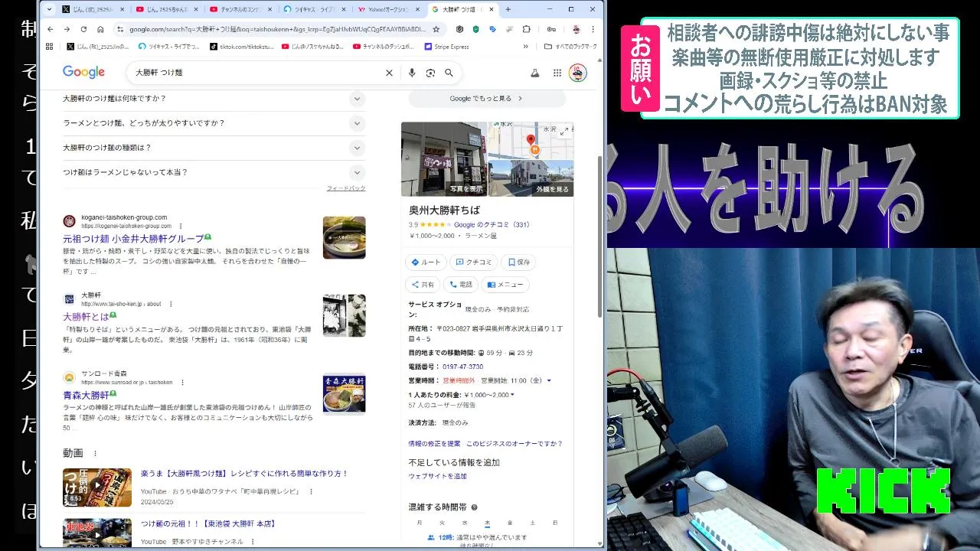This screenshot has height=551, width=980.
Task: Click ウェブサイトを追加 link
Action: [437, 476]
